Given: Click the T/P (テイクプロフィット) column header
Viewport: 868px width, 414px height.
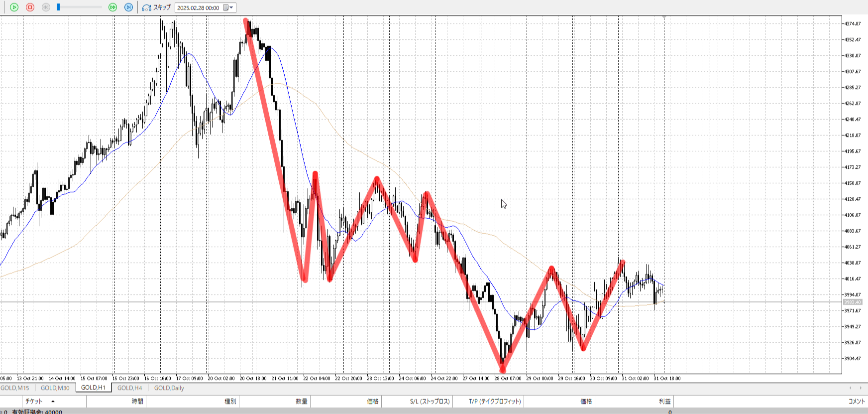Looking at the screenshot, I should coord(494,402).
